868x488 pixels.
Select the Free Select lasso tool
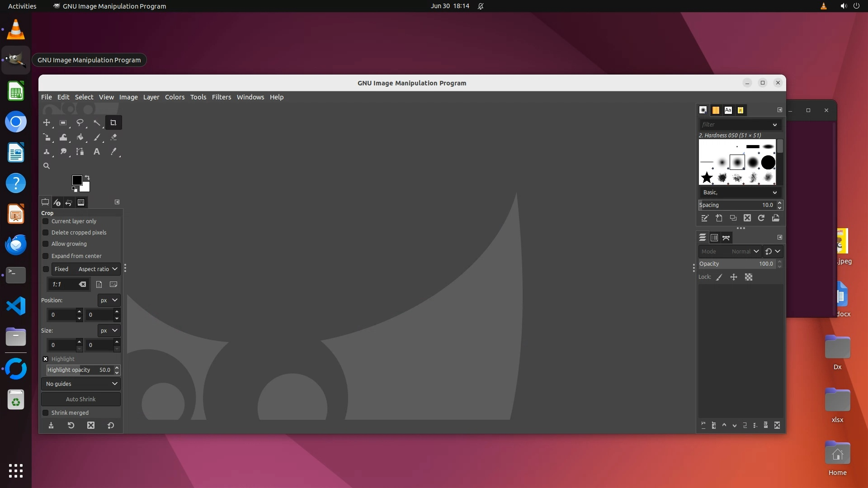pos(80,122)
